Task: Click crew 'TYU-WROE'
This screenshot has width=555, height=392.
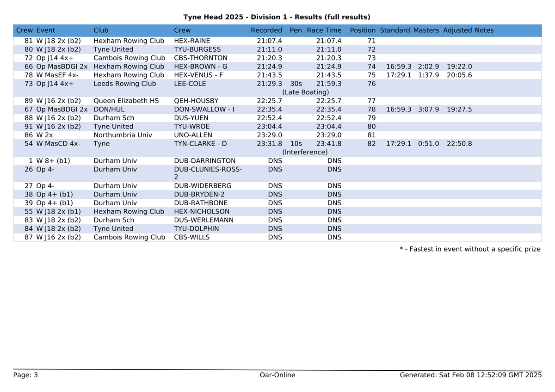Action: pyautogui.click(x=191, y=127)
